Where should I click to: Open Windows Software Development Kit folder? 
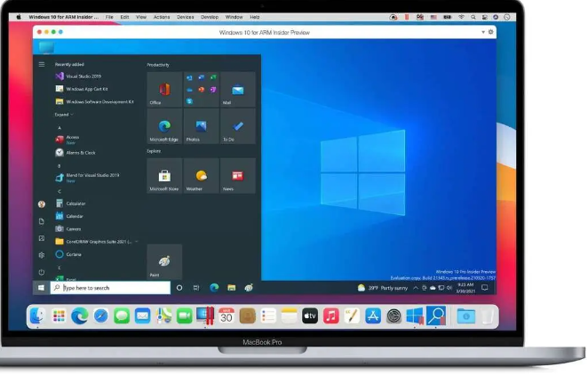point(94,101)
